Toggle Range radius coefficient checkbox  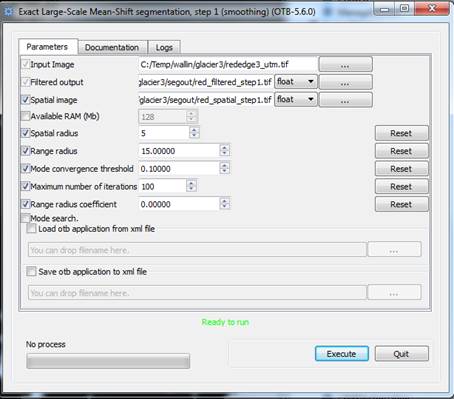(26, 204)
